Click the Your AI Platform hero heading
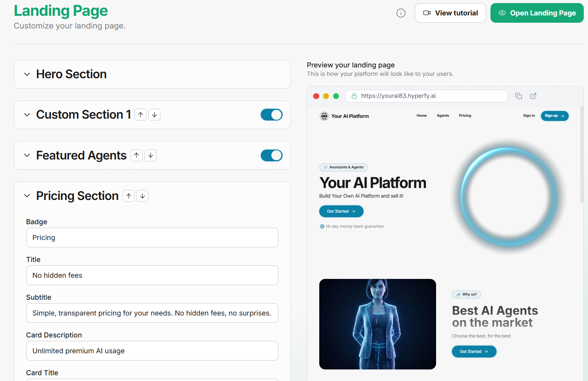Viewport: 588px width, 381px height. point(373,183)
